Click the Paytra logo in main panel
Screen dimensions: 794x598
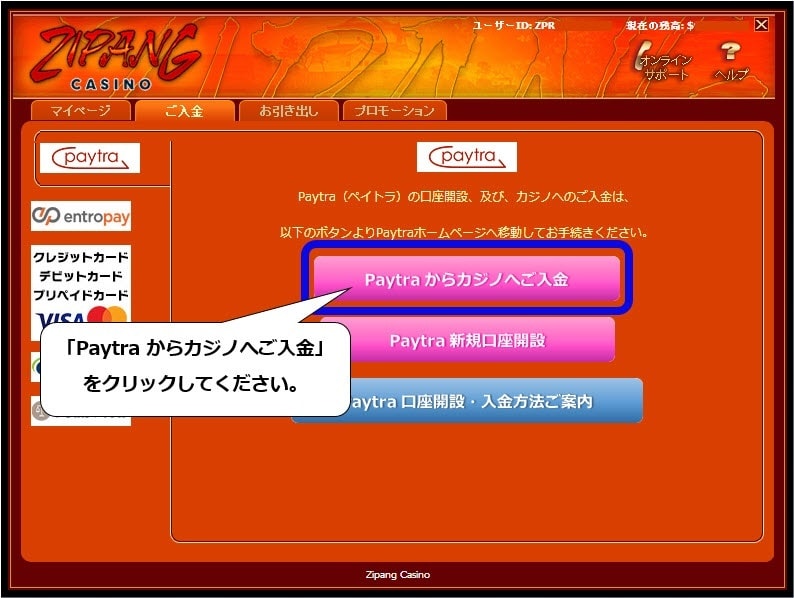466,157
